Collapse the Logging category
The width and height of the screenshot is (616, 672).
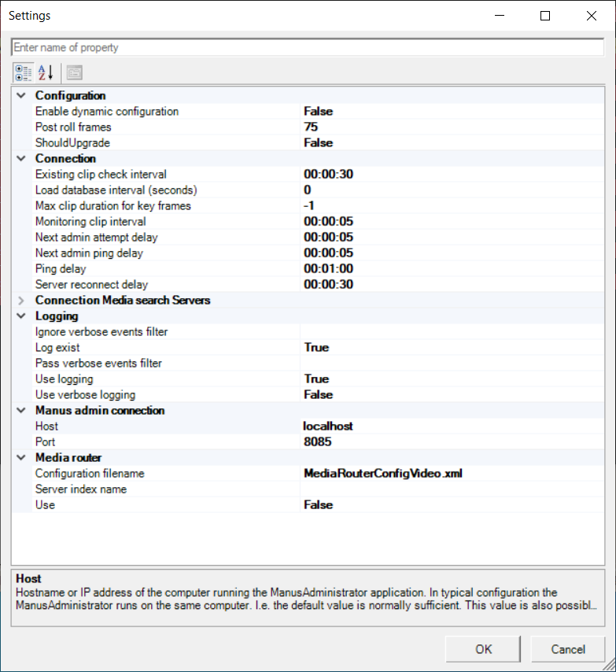pos(20,316)
